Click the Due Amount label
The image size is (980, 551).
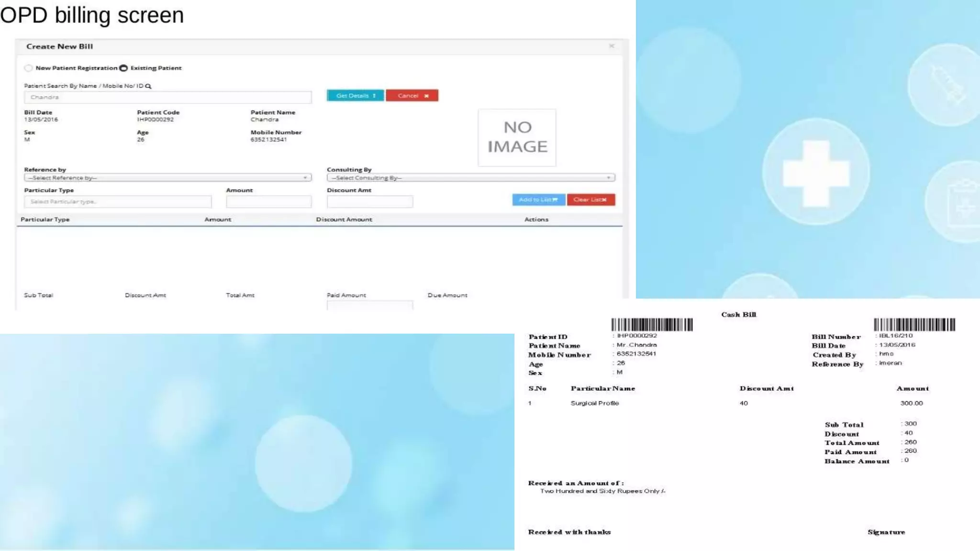(447, 295)
